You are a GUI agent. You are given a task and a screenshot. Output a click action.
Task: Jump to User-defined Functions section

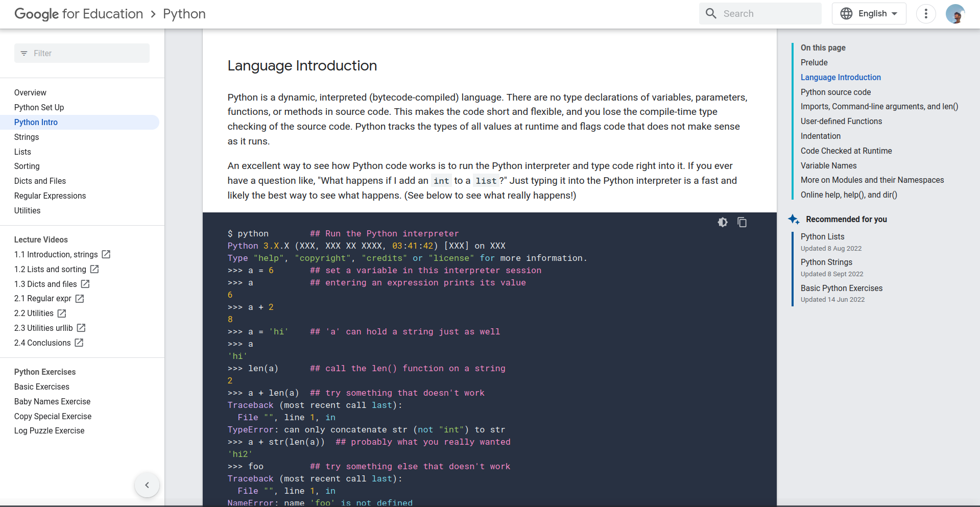point(841,121)
